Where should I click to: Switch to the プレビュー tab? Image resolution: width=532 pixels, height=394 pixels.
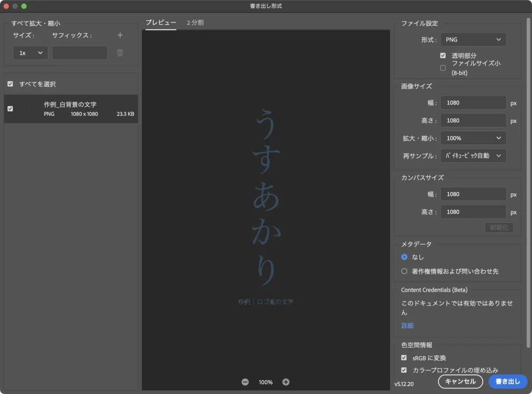click(161, 23)
